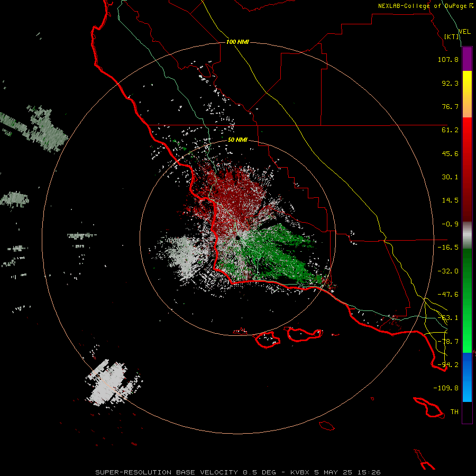Click the [KT] units label
476x476 pixels.
[x=452, y=36]
